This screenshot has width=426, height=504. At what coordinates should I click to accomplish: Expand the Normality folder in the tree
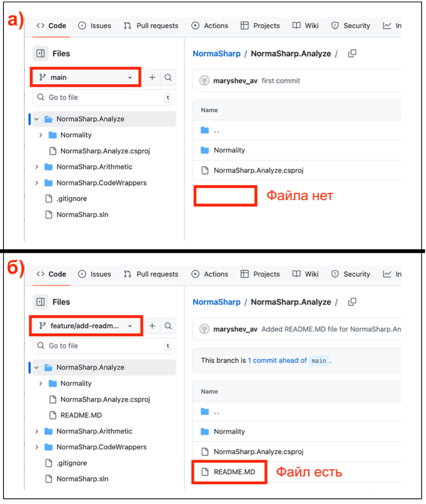pyautogui.click(x=41, y=135)
